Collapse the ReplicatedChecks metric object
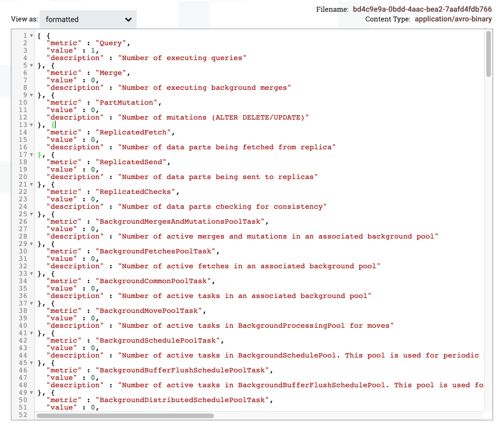 pos(31,184)
